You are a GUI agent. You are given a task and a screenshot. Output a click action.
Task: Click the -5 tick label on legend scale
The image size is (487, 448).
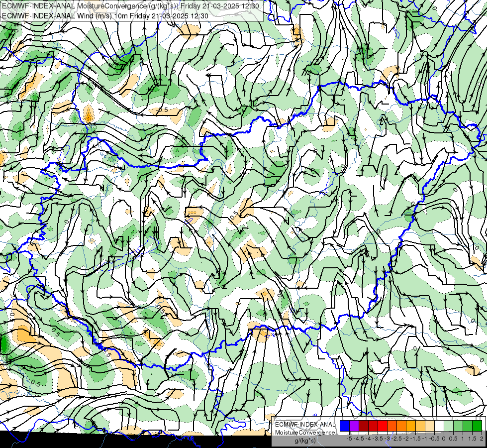349,439
